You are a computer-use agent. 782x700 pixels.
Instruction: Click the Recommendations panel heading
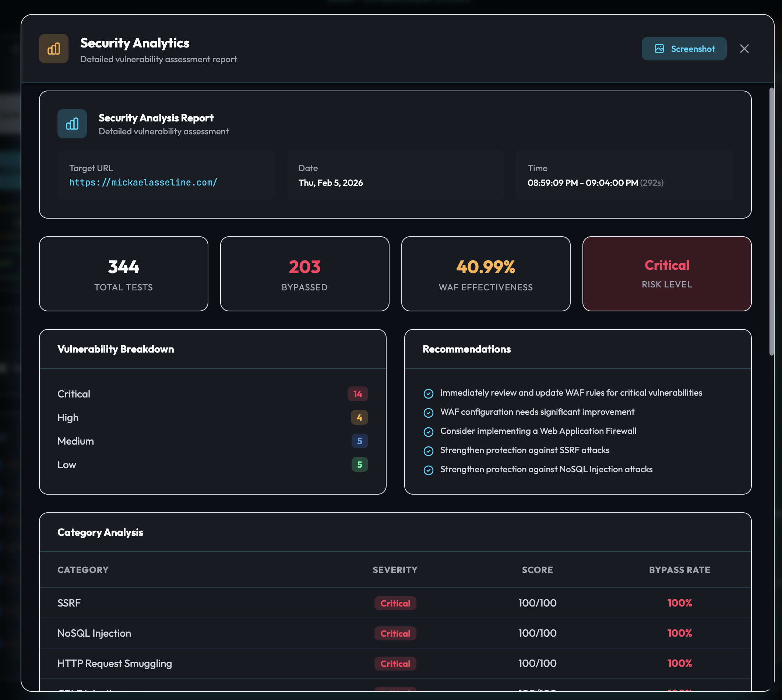tap(466, 349)
